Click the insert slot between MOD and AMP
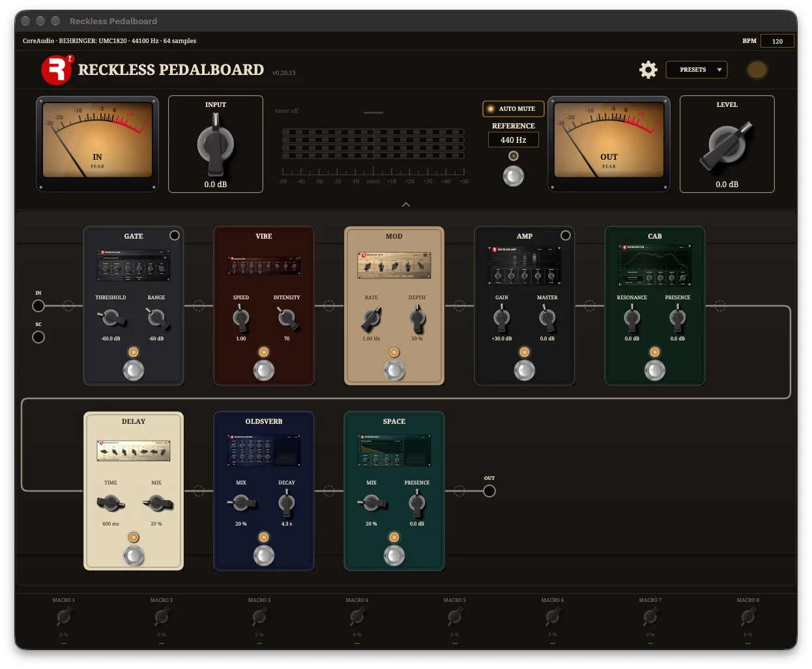Screen dimensions: 812x669 pos(459,306)
